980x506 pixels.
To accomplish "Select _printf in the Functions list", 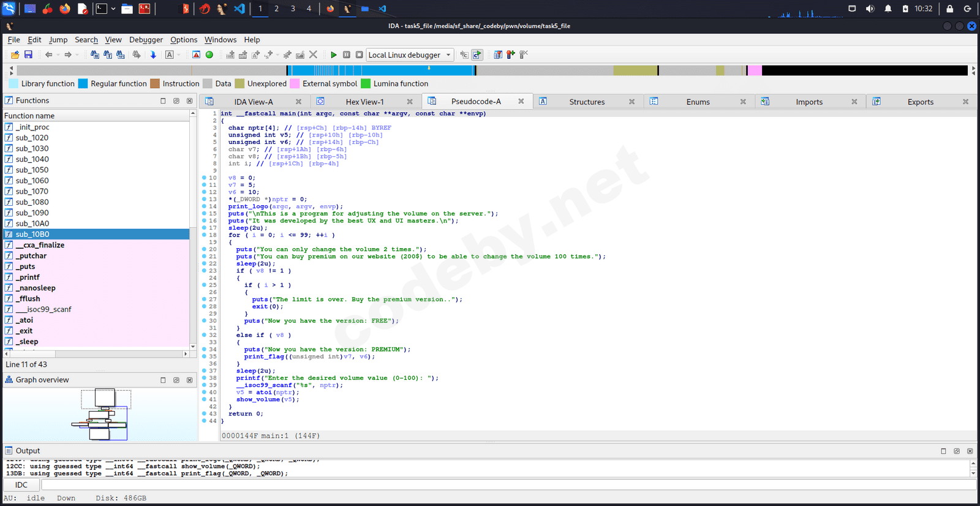I will pyautogui.click(x=28, y=277).
